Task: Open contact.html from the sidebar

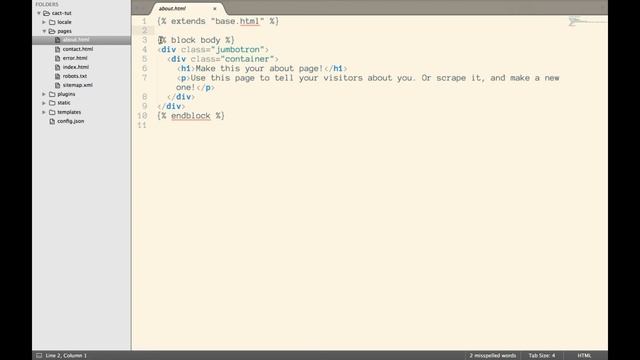Action: point(78,49)
